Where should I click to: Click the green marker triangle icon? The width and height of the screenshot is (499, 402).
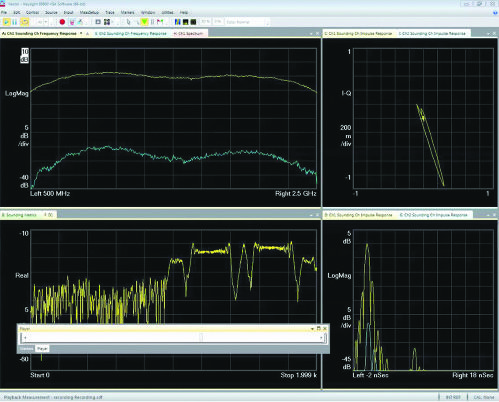coord(144,22)
